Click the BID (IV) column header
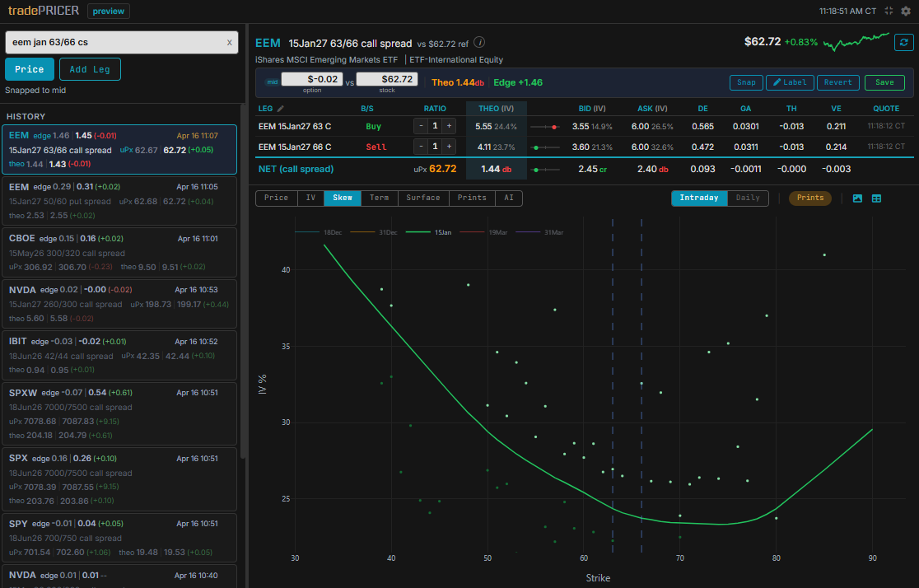The width and height of the screenshot is (919, 588). (x=592, y=109)
